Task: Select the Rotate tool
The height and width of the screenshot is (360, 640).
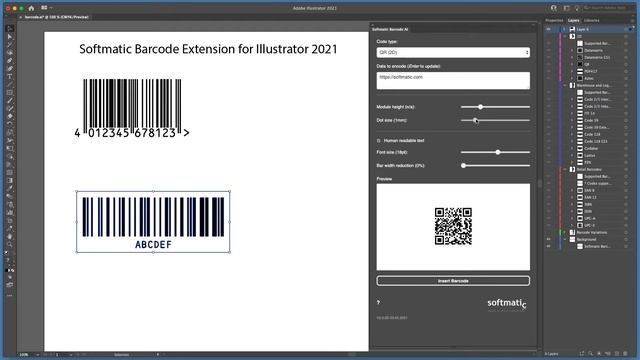Action: click(10, 124)
